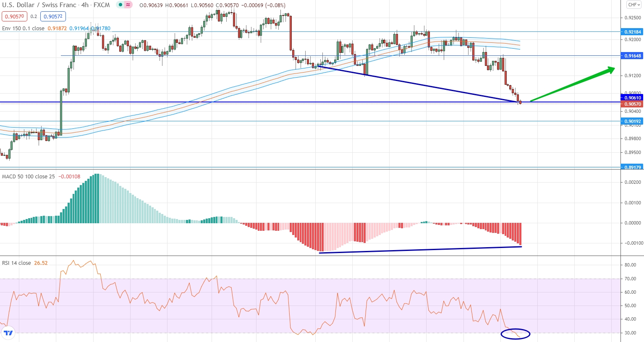Click the 80.00 RSI axis tick
The width and height of the screenshot is (644, 342).
[x=630, y=265]
